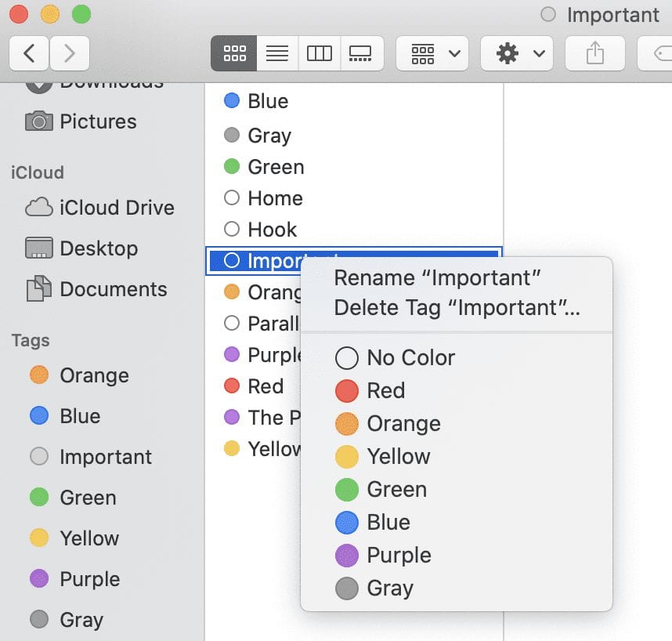The height and width of the screenshot is (641, 672).
Task: Switch to column view in toolbar
Action: click(320, 53)
